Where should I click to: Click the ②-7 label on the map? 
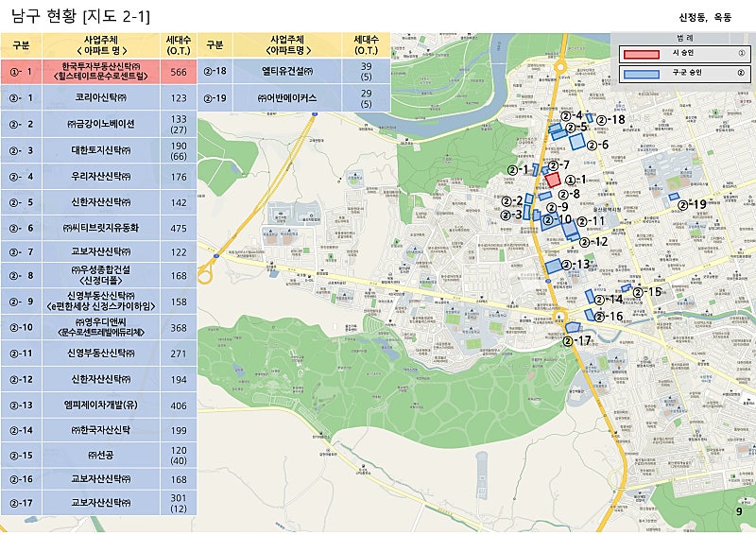[x=558, y=165]
